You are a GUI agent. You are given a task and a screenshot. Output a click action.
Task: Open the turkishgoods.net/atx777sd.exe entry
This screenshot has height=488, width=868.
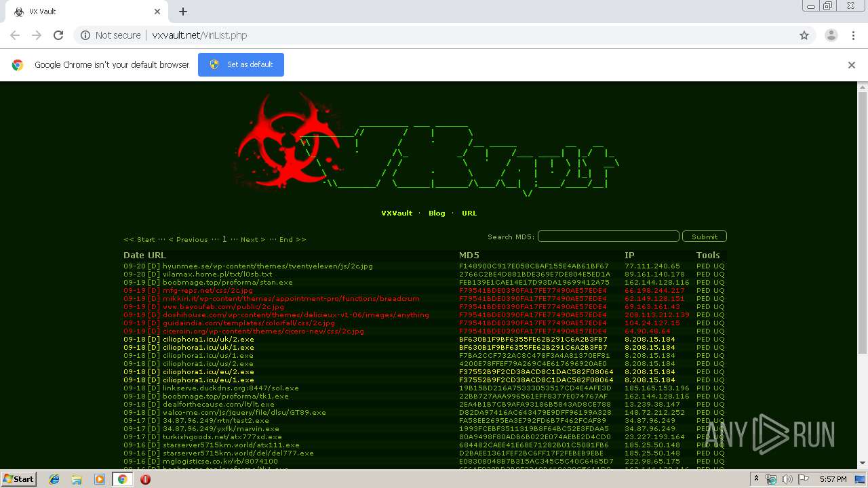[x=222, y=437]
